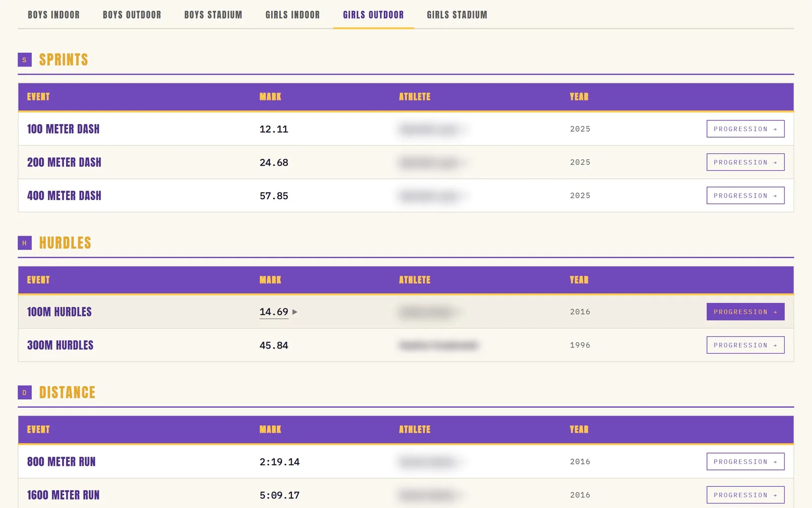The width and height of the screenshot is (812, 508).
Task: Switch to Girls Stadium tab
Action: pyautogui.click(x=457, y=15)
